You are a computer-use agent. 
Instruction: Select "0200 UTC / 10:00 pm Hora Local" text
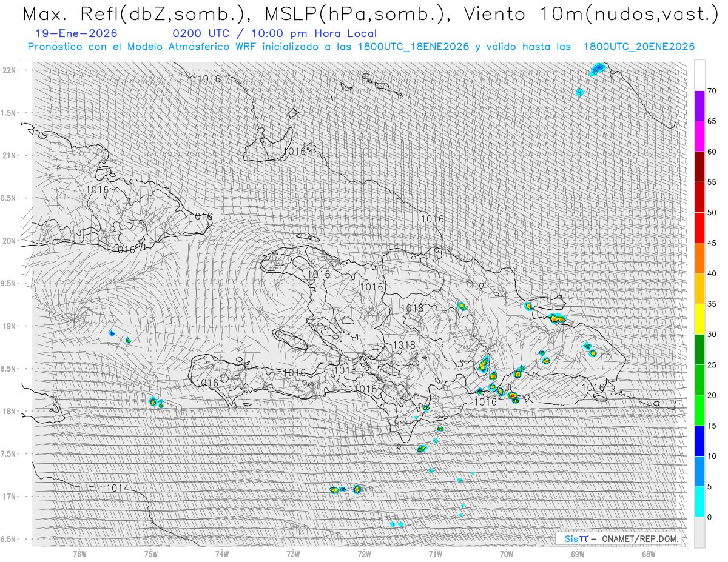[274, 34]
